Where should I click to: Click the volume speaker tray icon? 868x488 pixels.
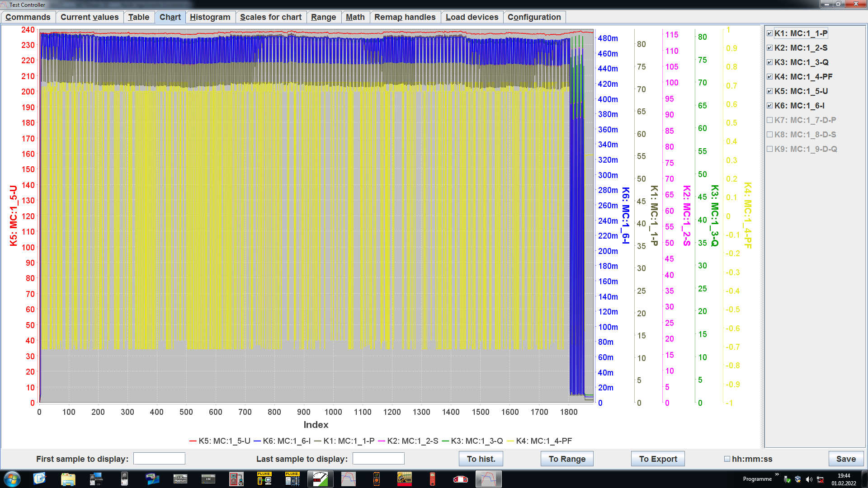pyautogui.click(x=809, y=479)
